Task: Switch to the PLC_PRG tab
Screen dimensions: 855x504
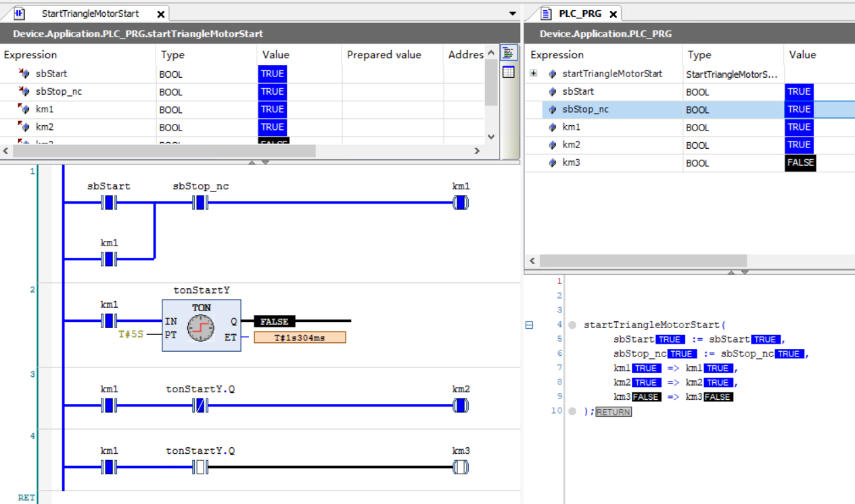Action: pos(580,14)
